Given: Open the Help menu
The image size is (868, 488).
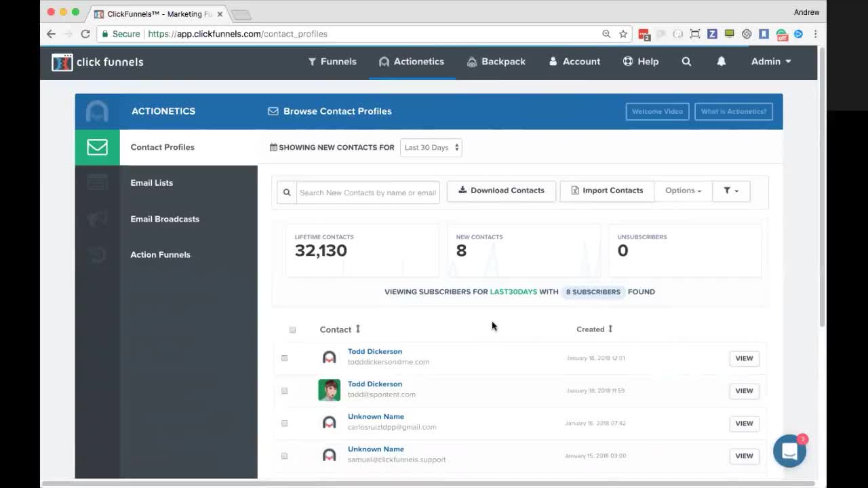Looking at the screenshot, I should (x=641, y=62).
